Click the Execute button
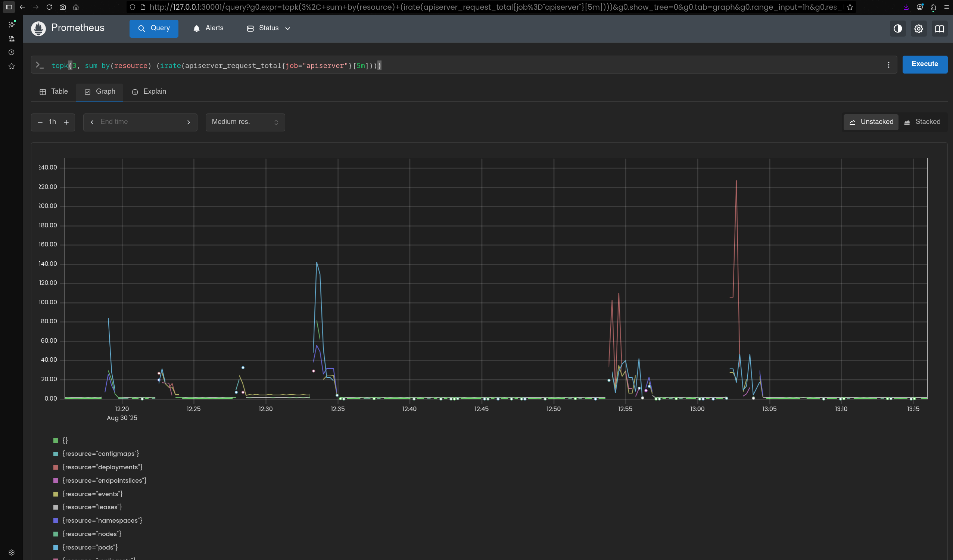Screen dimensions: 953x560 925,64
